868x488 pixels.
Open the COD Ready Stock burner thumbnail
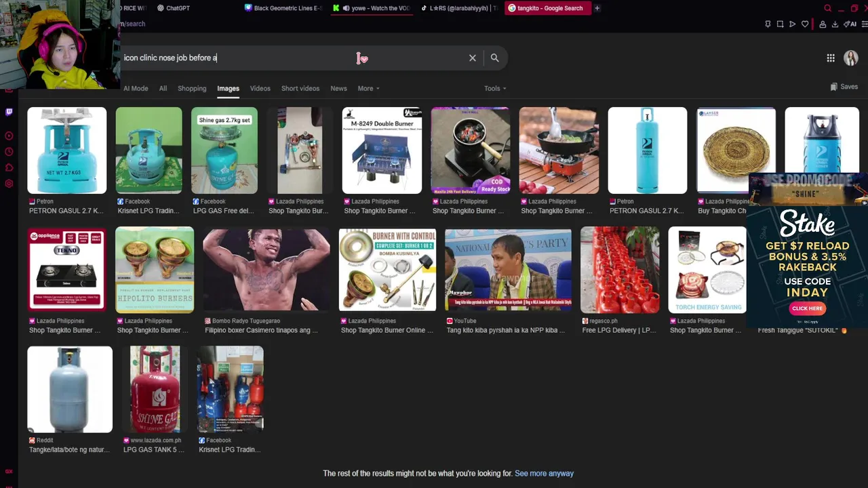tap(470, 150)
